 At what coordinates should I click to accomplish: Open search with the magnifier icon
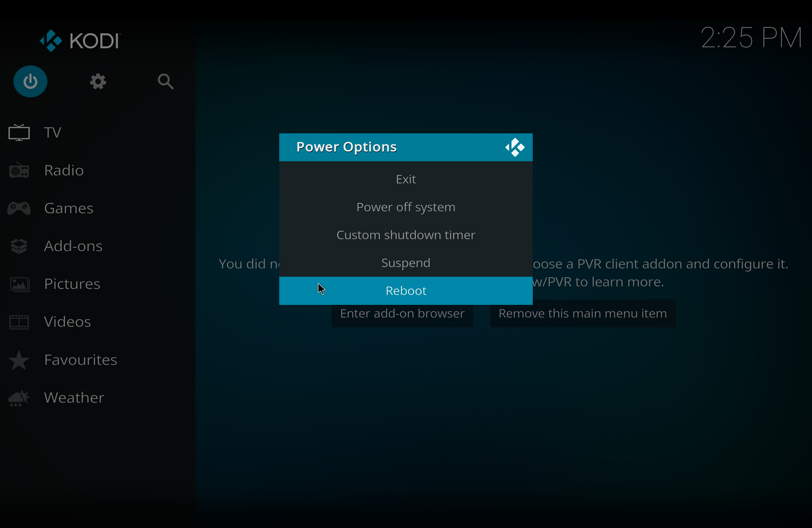point(166,81)
